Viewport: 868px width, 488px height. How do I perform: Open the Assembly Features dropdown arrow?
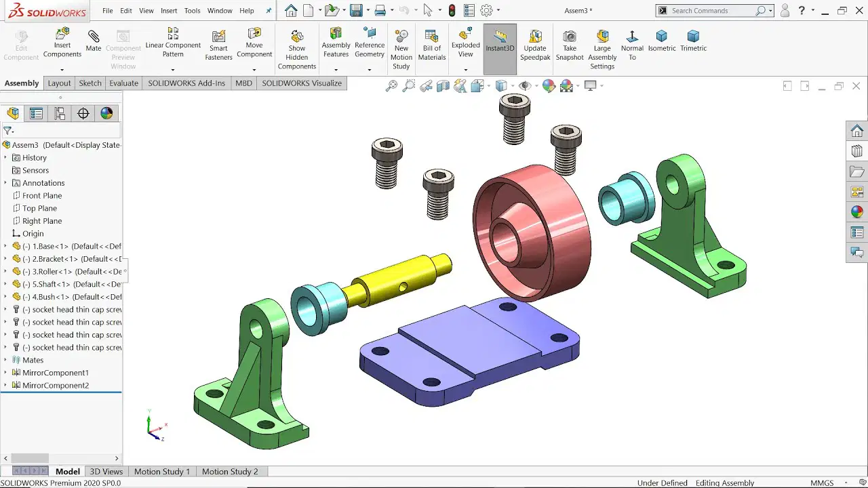click(336, 70)
